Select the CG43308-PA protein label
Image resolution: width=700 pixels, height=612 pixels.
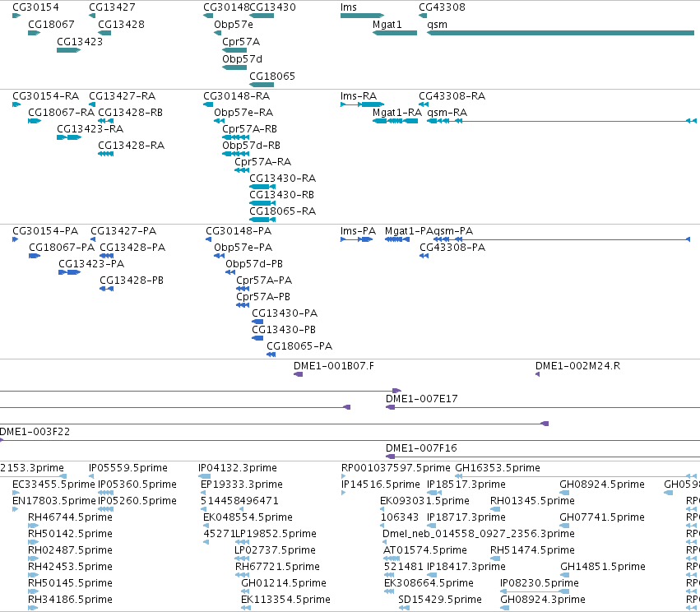pos(452,248)
